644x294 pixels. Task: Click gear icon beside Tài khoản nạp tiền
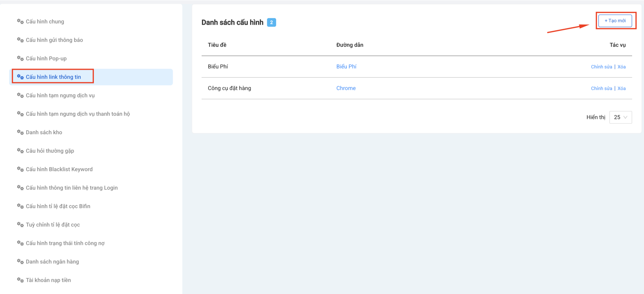tap(20, 280)
